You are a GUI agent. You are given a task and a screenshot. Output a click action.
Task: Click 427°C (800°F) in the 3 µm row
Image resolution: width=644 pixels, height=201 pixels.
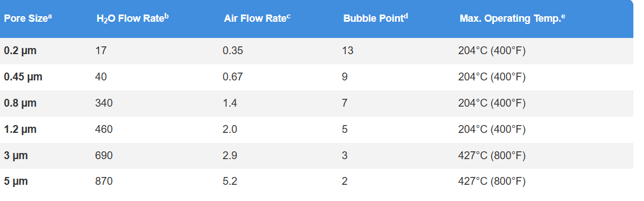click(x=492, y=156)
